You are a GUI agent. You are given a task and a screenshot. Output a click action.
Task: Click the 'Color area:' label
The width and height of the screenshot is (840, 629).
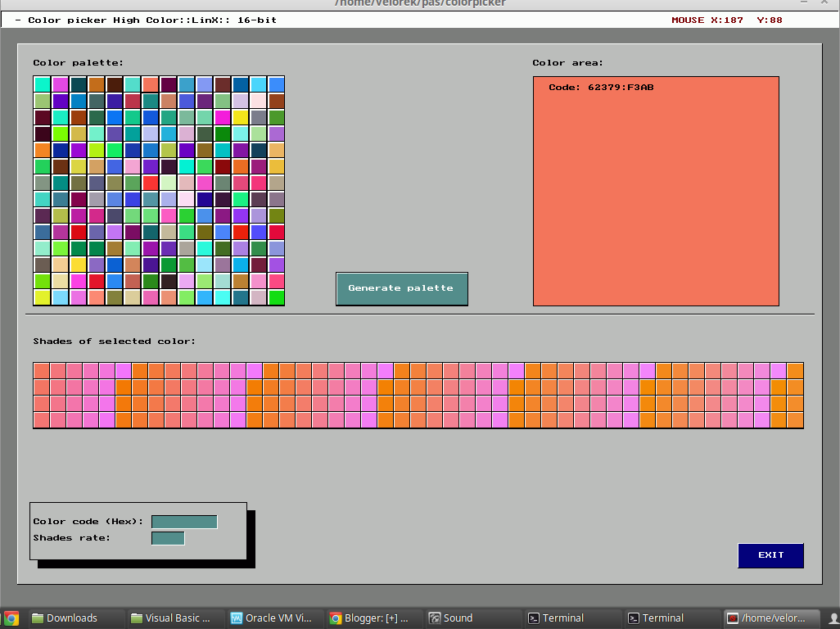click(x=568, y=63)
